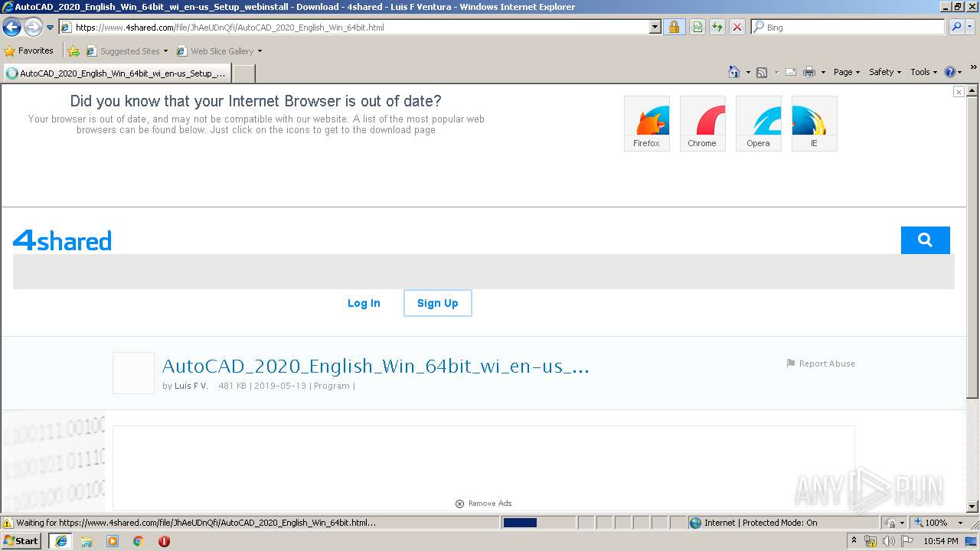Click the Read Mail envelope icon
This screenshot has width=980, height=551.
791,72
